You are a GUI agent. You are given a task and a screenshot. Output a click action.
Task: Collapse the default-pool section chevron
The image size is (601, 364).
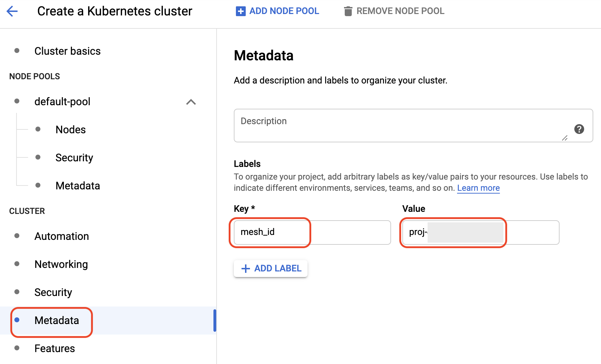click(x=191, y=102)
